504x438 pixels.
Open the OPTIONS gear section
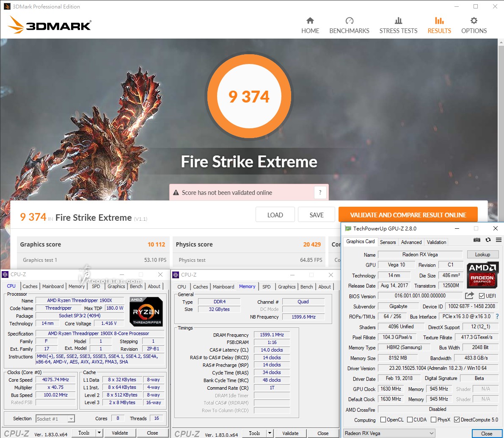(474, 25)
